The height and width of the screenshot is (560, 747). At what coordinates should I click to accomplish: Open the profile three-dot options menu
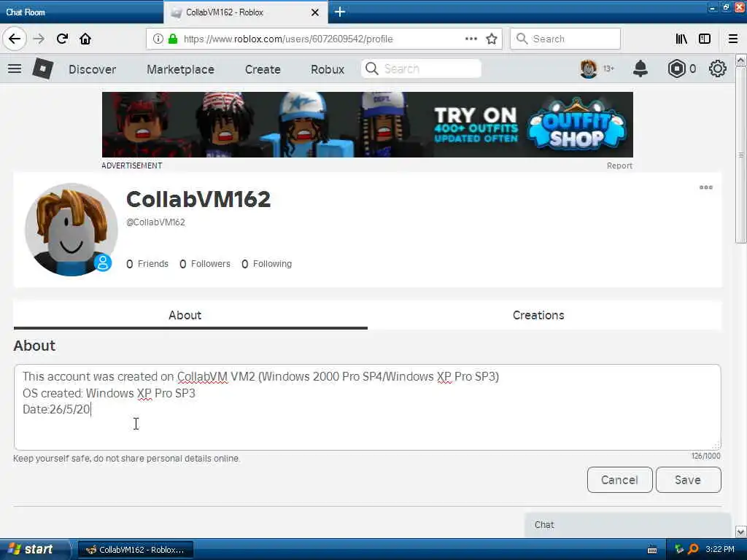tap(705, 187)
